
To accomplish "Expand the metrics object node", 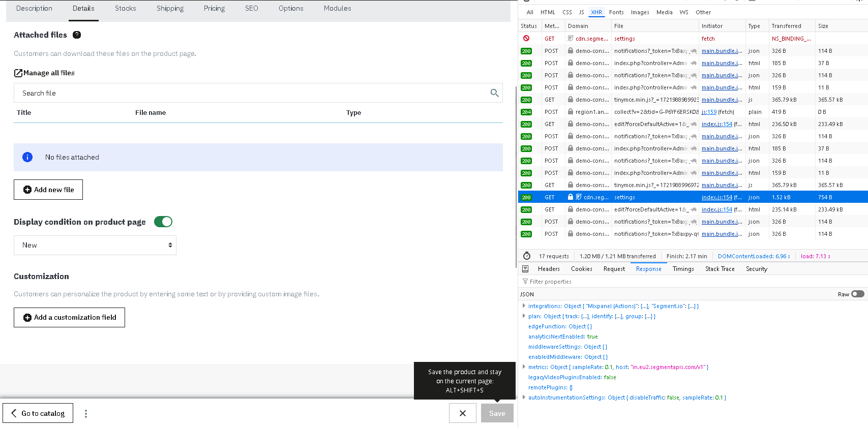I will click(524, 367).
